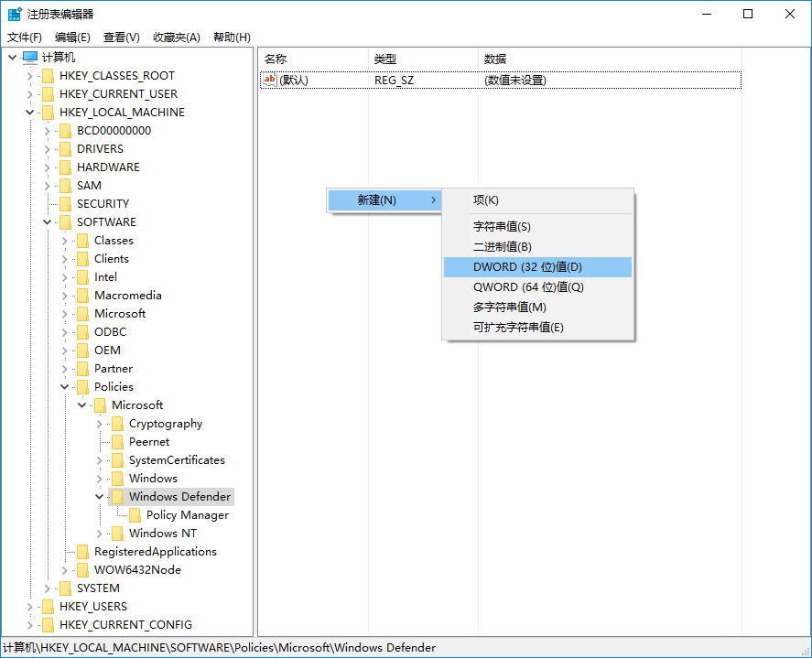Click the HARDWARE folder icon
The height and width of the screenshot is (658, 812).
tap(65, 167)
